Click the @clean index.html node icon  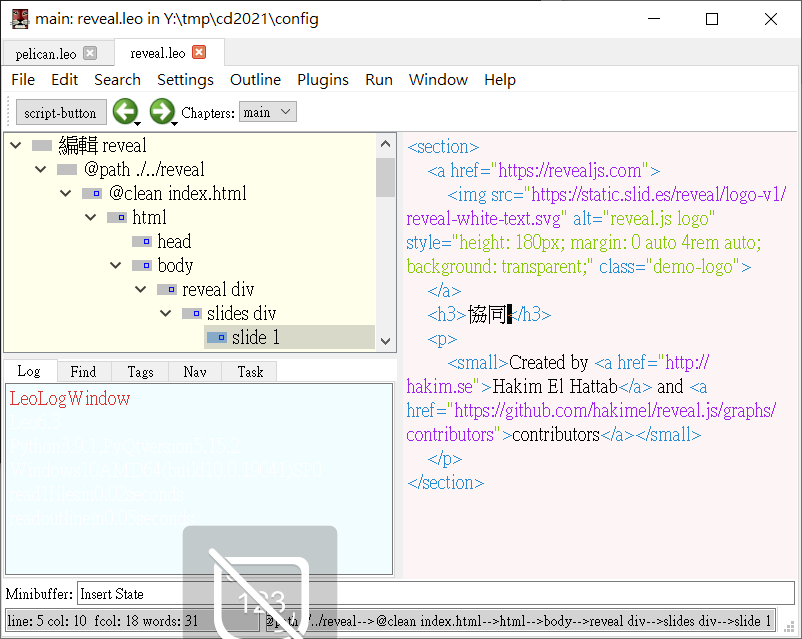[91, 193]
